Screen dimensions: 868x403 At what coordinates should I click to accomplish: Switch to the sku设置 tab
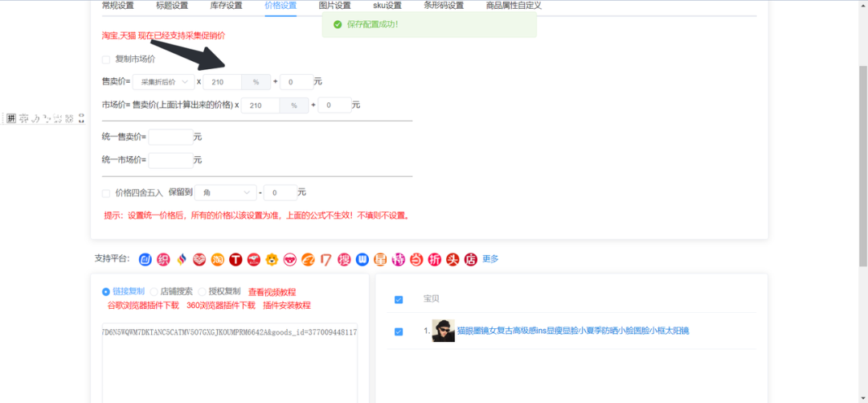[x=387, y=6]
